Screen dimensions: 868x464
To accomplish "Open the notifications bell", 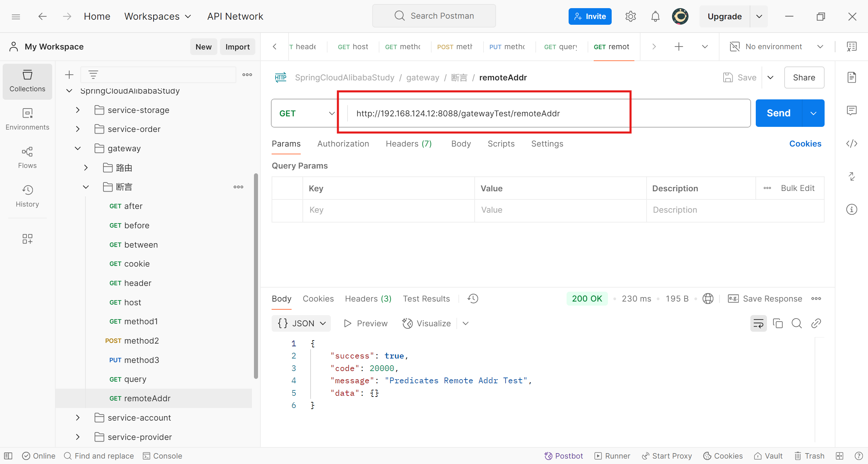I will click(x=655, y=16).
